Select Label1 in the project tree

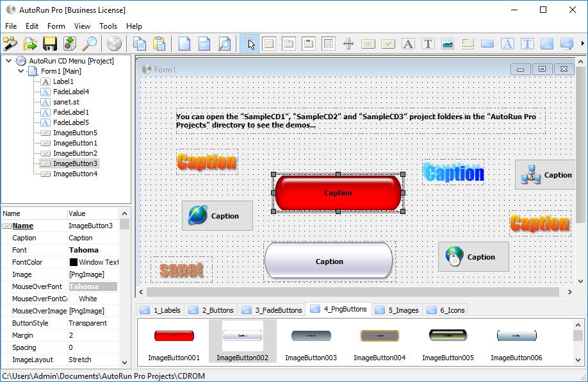[63, 81]
